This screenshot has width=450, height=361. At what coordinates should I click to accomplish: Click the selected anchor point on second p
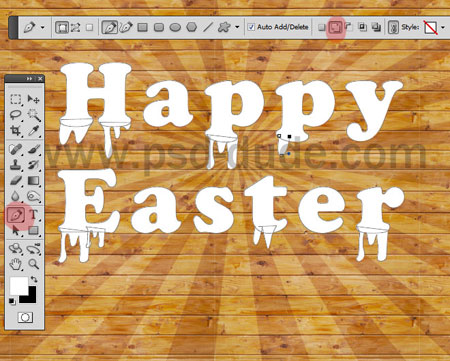point(289,136)
